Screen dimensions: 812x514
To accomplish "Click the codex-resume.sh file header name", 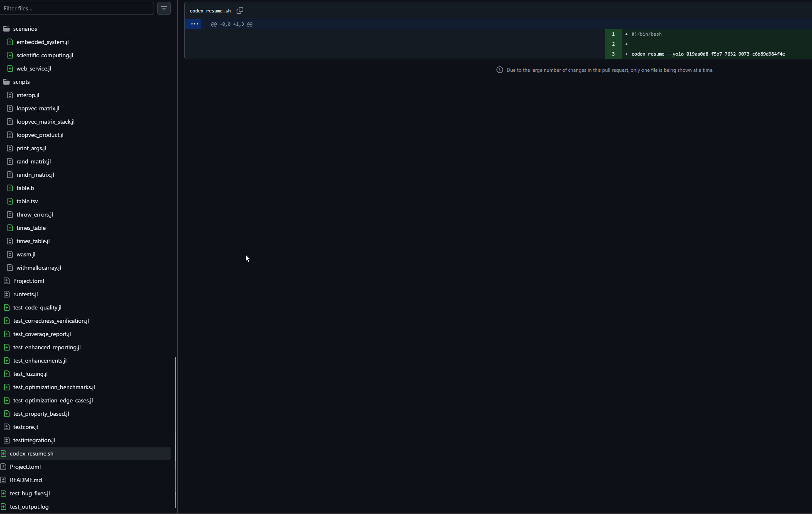I will coord(210,11).
